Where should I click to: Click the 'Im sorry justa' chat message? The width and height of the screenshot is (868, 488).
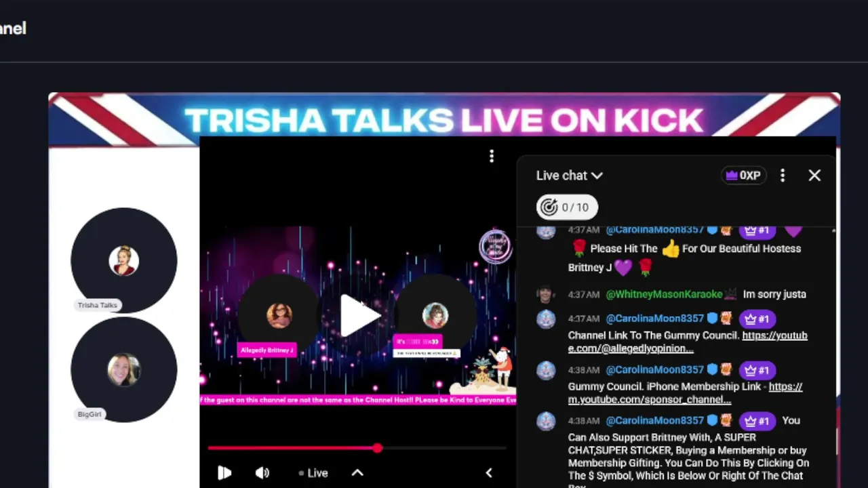pyautogui.click(x=774, y=294)
